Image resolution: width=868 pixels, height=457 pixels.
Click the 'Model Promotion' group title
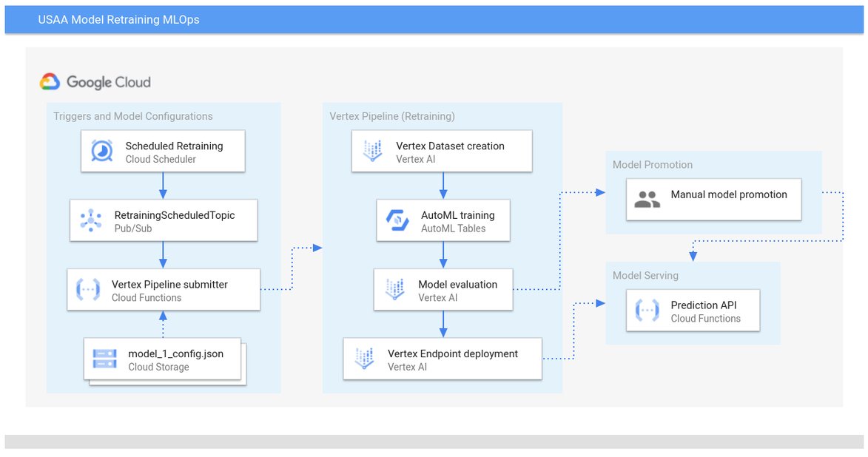[x=653, y=165]
